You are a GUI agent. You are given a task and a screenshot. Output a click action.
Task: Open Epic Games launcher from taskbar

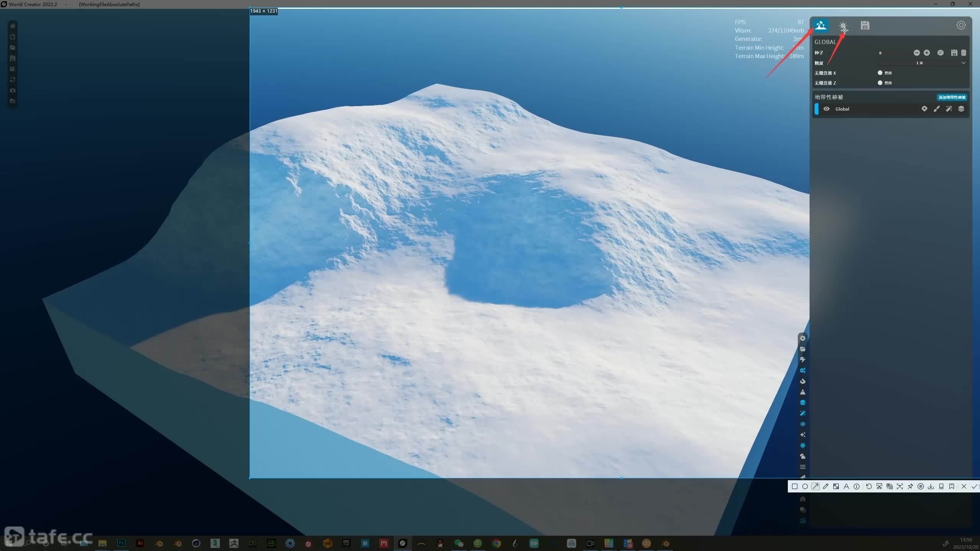[346, 543]
